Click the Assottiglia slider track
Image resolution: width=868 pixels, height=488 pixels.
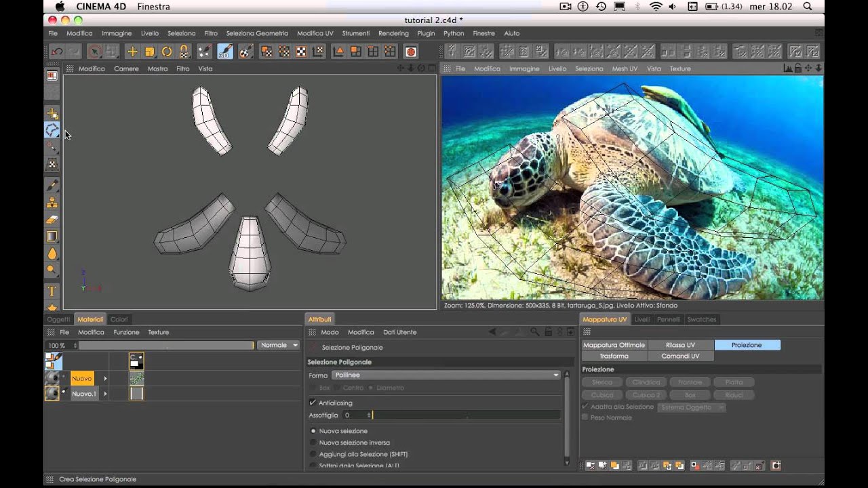pyautogui.click(x=467, y=415)
